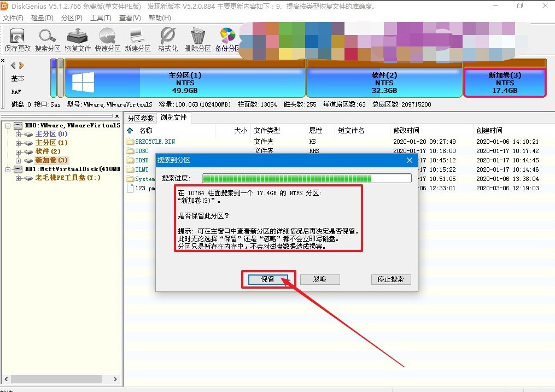The width and height of the screenshot is (555, 392).
Task: Open the 分区(P) menu
Action: coord(72,18)
